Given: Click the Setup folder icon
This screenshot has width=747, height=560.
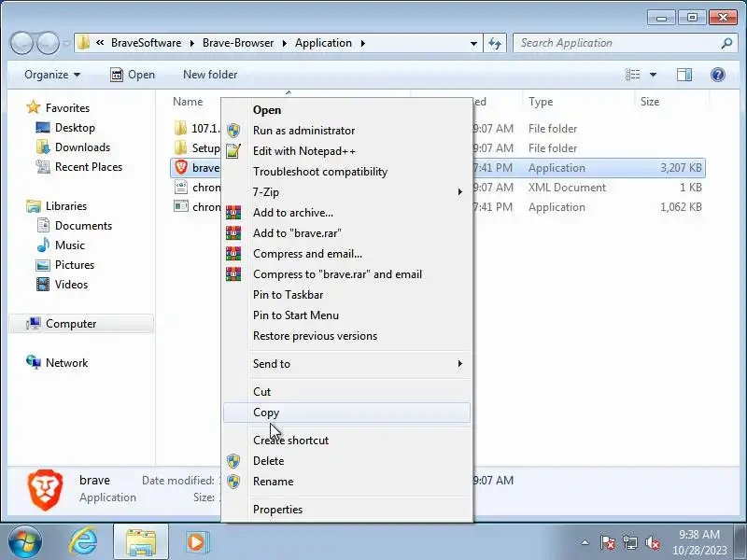Looking at the screenshot, I should (x=180, y=147).
